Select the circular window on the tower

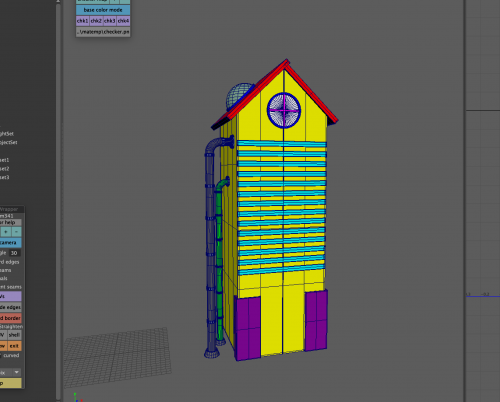pyautogui.click(x=284, y=110)
